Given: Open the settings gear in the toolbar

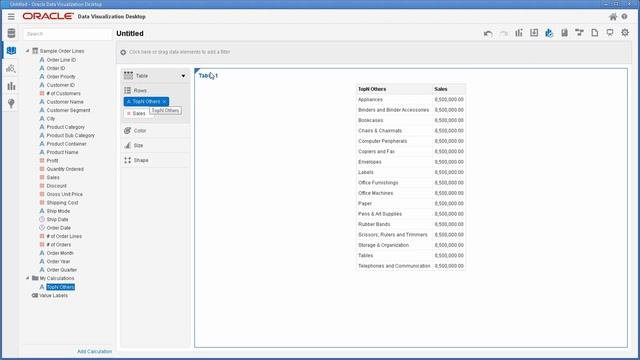Looking at the screenshot, I should click(625, 33).
